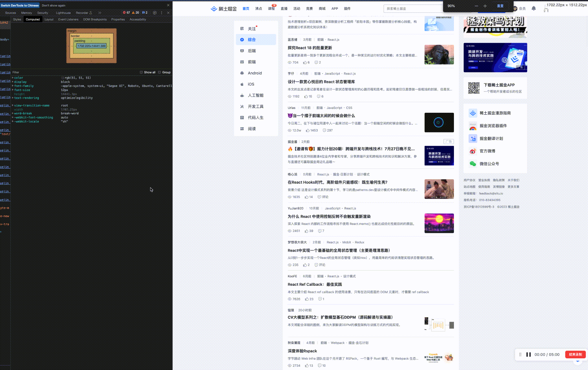The image size is (588, 370).
Task: Open article 深度体验Rspack
Action: [302, 351]
